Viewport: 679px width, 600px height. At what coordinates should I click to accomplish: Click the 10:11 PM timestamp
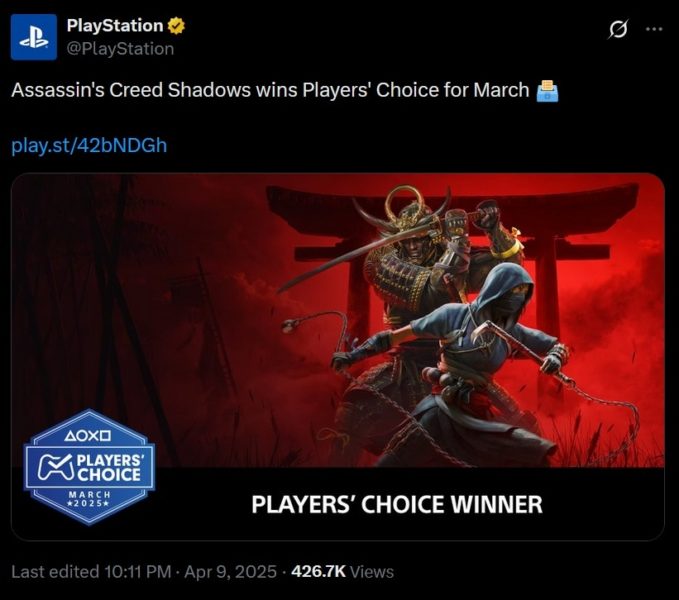coord(138,572)
